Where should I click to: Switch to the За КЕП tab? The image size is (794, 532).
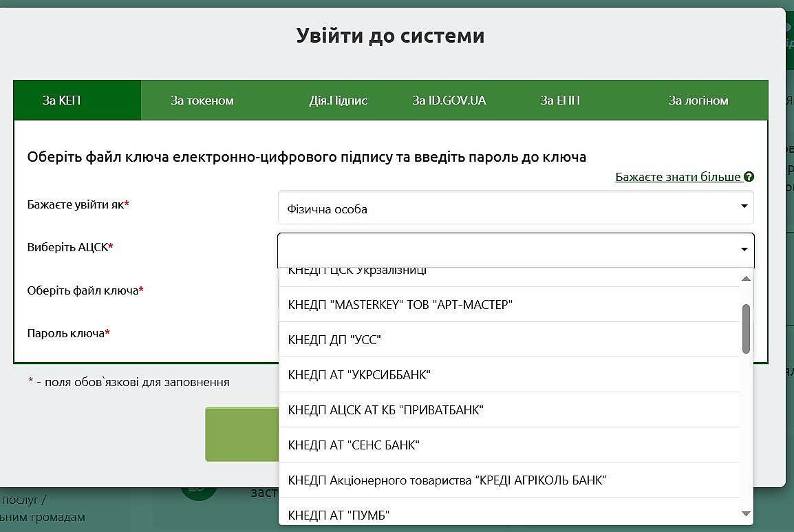click(62, 100)
